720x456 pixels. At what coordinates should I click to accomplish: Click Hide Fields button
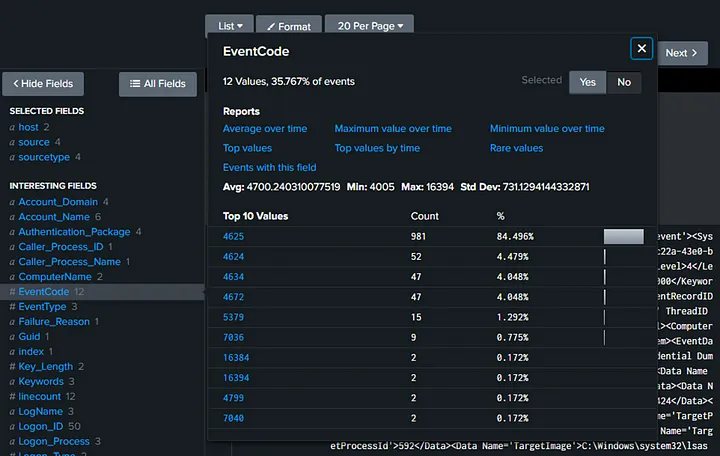[43, 84]
